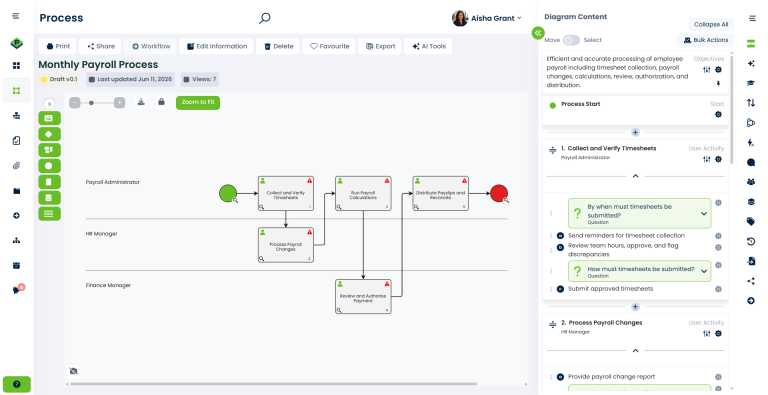Click the zoom out minus button
The width and height of the screenshot is (768, 395).
click(x=74, y=102)
